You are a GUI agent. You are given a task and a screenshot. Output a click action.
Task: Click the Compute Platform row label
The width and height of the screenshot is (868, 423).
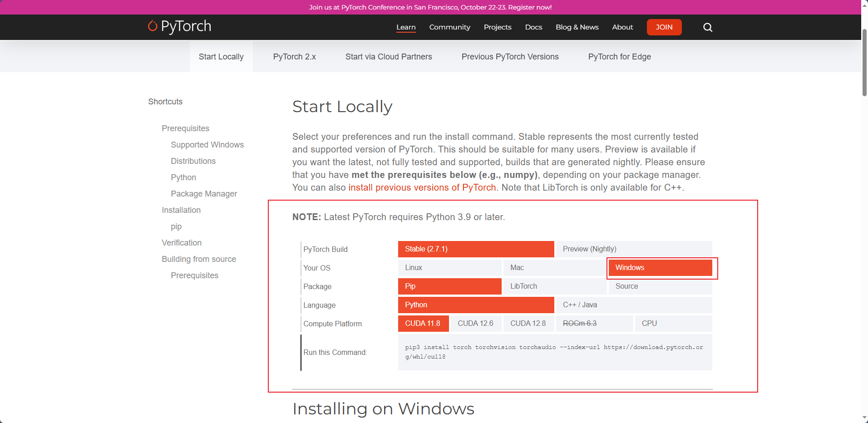[333, 324]
